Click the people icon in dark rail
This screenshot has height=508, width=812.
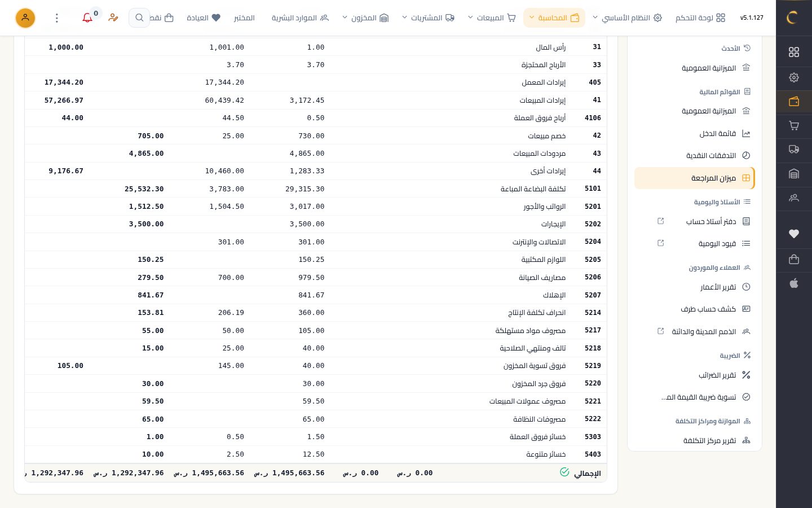pyautogui.click(x=794, y=198)
